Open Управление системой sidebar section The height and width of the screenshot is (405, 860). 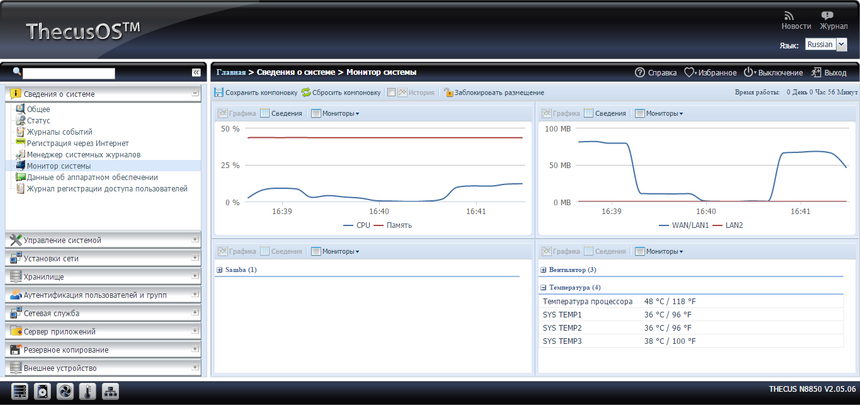(104, 240)
